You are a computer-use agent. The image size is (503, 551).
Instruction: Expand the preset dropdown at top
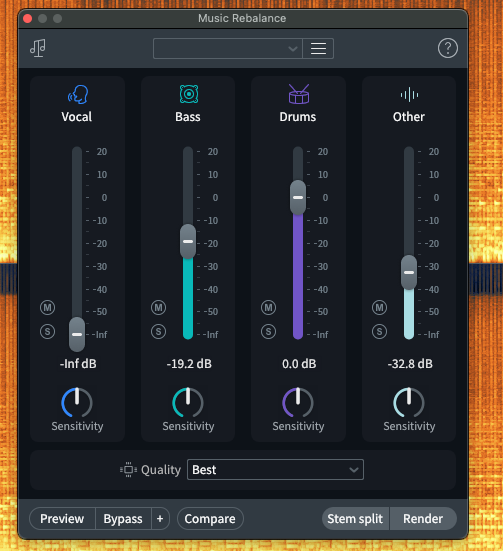228,48
